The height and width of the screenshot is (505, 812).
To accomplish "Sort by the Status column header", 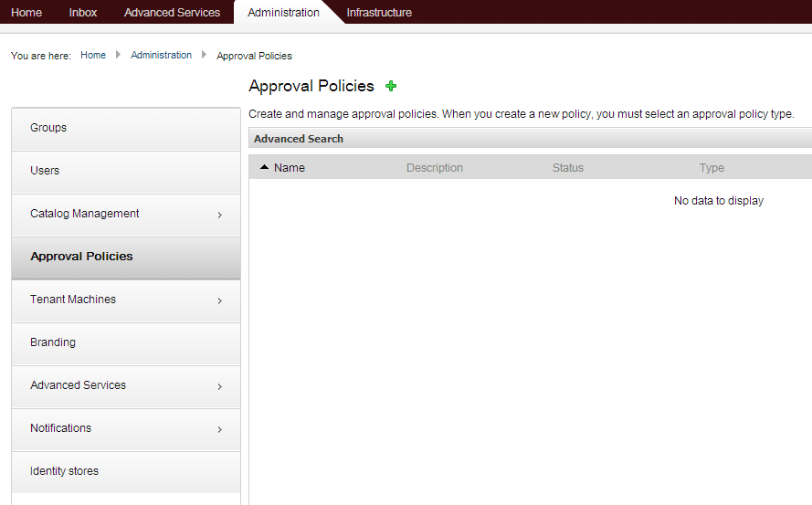I will (567, 168).
